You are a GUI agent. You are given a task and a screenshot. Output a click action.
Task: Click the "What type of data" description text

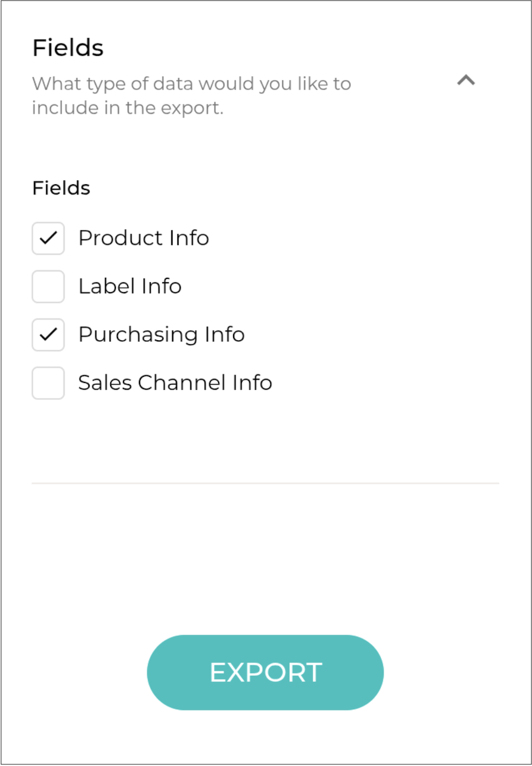pos(191,84)
